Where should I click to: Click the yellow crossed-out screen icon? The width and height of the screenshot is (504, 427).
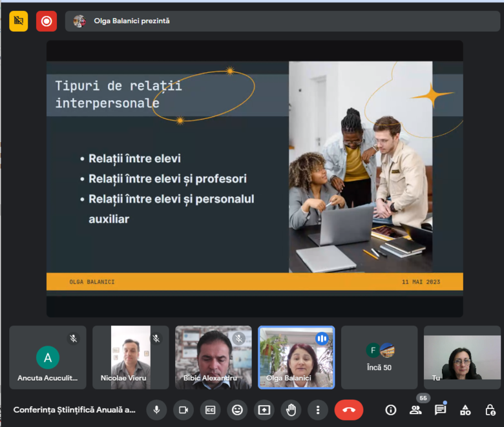[19, 21]
